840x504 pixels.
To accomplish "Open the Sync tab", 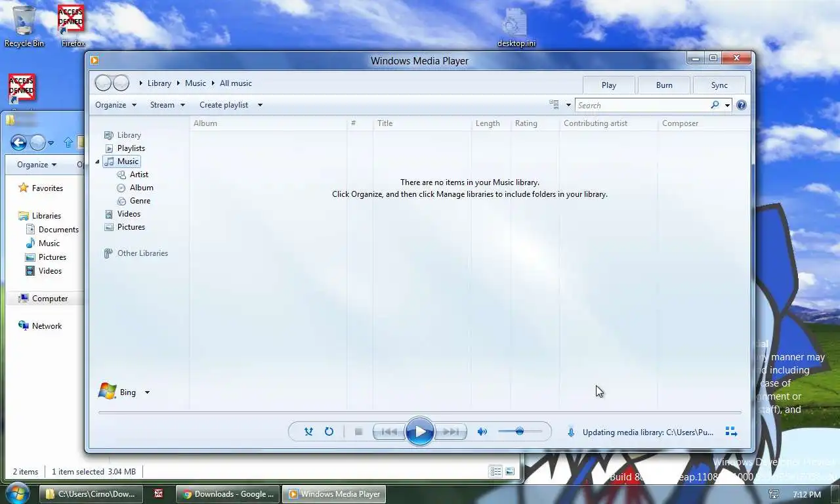I will 719,85.
